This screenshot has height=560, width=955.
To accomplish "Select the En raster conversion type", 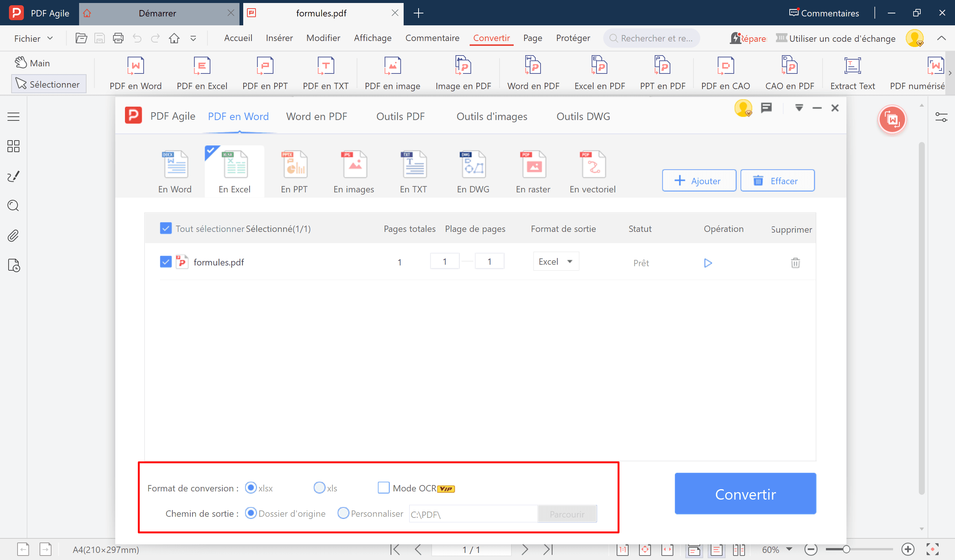I will pyautogui.click(x=533, y=172).
